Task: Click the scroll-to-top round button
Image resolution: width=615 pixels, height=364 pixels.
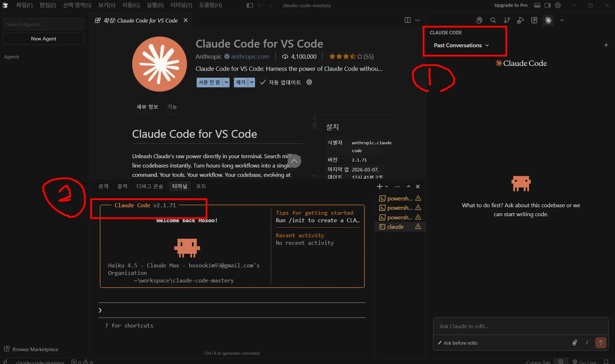Action: [x=294, y=161]
